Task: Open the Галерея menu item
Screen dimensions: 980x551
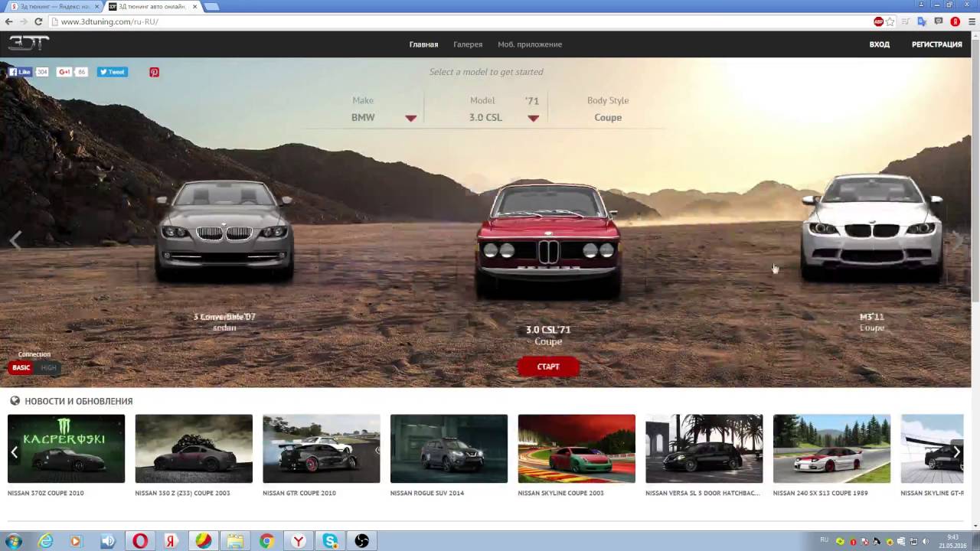Action: point(468,44)
